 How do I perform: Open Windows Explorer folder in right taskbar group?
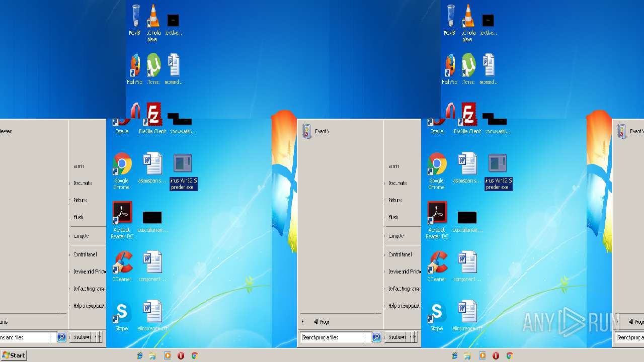(468, 355)
